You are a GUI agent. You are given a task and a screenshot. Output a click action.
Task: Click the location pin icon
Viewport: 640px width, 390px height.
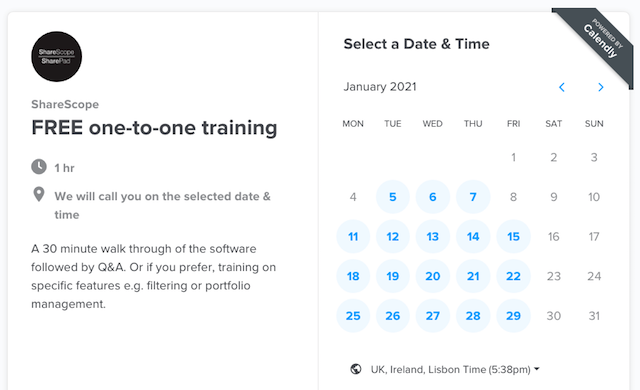39,195
